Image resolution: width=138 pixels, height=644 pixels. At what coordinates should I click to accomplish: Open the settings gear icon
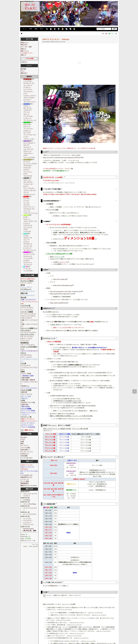click(x=116, y=33)
